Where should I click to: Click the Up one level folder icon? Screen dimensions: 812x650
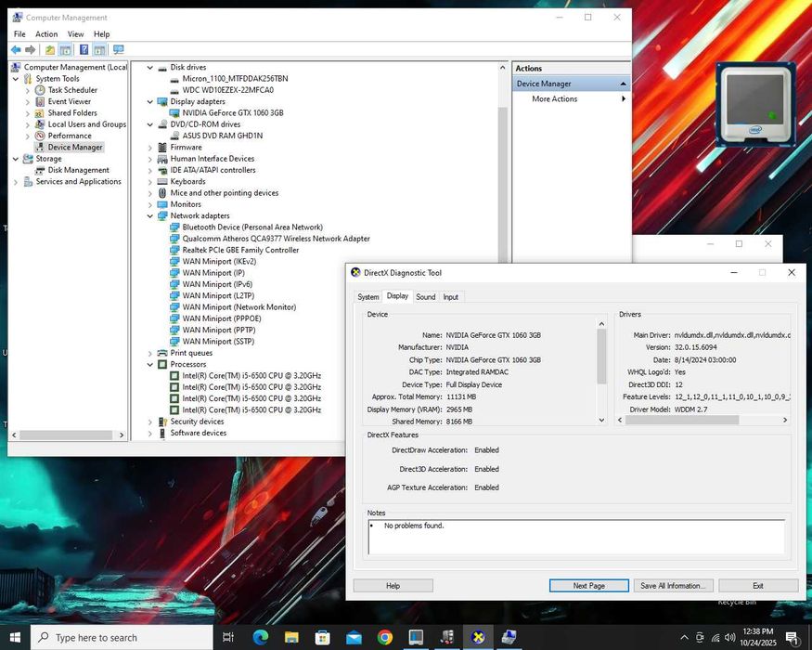(50, 50)
